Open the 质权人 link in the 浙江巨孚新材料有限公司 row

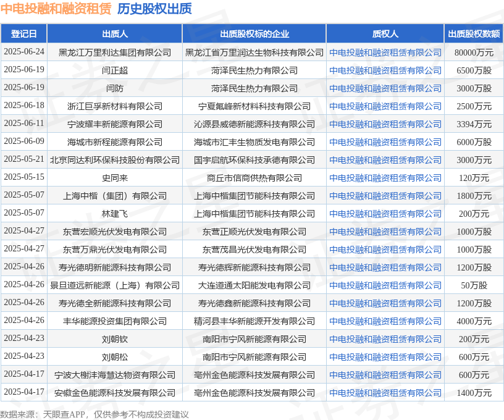(x=385, y=106)
